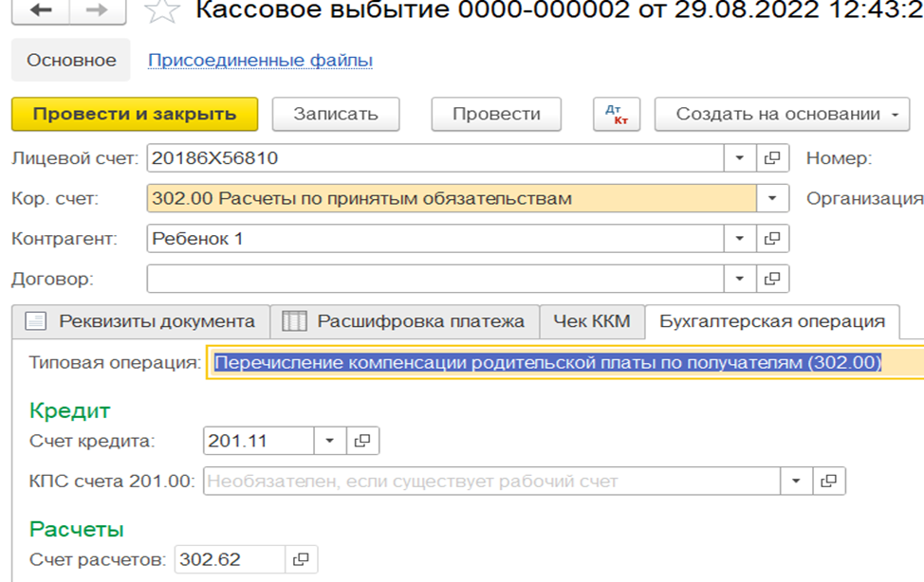This screenshot has width=924, height=582.
Task: Click the empty Договор field
Action: [x=435, y=279]
